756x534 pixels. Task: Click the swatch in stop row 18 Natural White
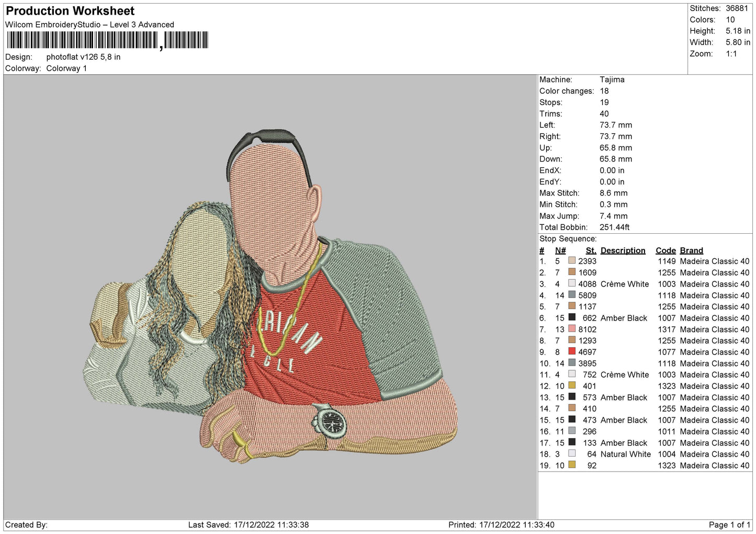point(572,453)
